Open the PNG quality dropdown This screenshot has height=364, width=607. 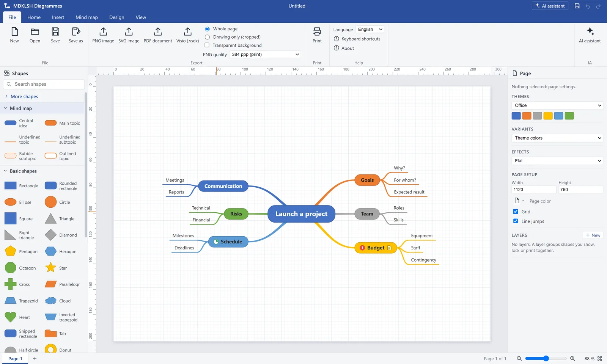[x=265, y=55]
